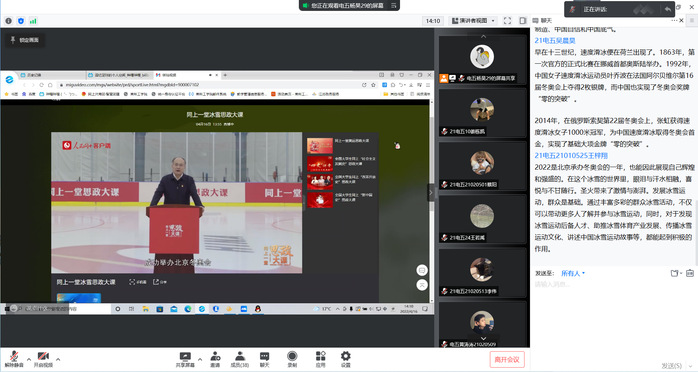698x372 pixels.
Task: Open Speaker View (演讲者视图) dropdown
Action: (x=474, y=20)
